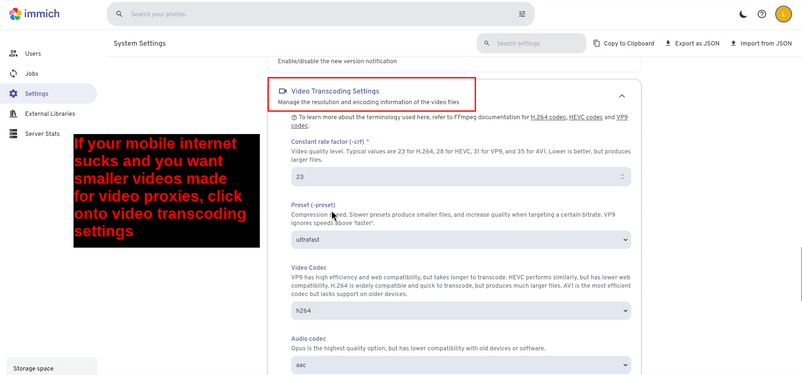Click the Storage space panel
802x375 pixels.
52,366
